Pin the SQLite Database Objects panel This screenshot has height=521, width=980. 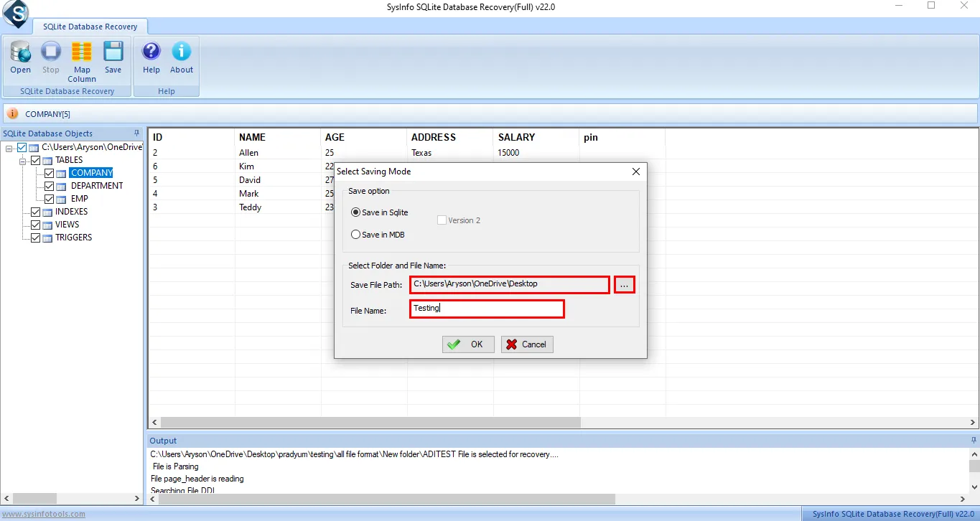(x=136, y=133)
